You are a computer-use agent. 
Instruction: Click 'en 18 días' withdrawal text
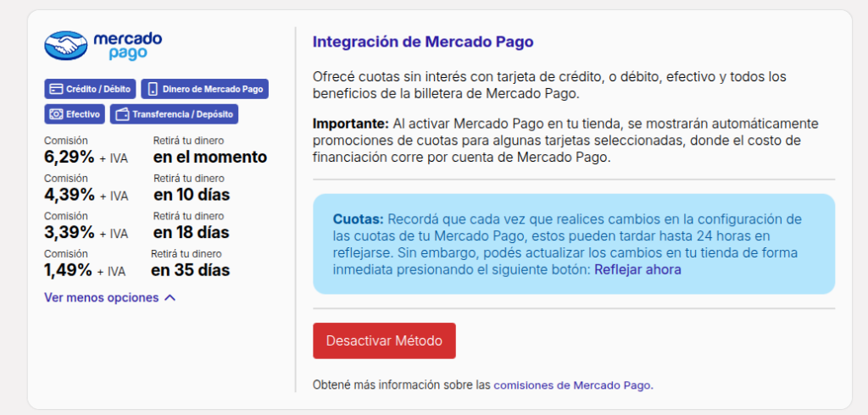pyautogui.click(x=192, y=232)
